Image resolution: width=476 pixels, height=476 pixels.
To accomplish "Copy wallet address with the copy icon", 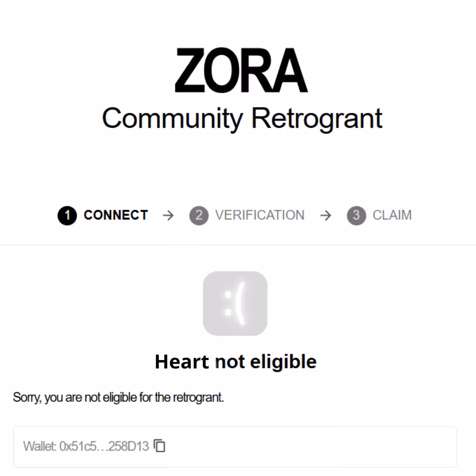I will pos(160,446).
